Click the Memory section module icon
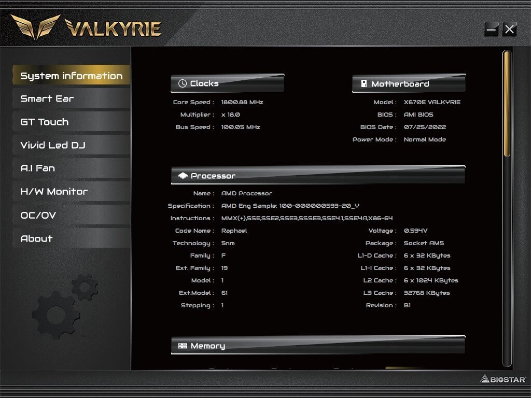The height and width of the screenshot is (399, 532). coord(183,346)
